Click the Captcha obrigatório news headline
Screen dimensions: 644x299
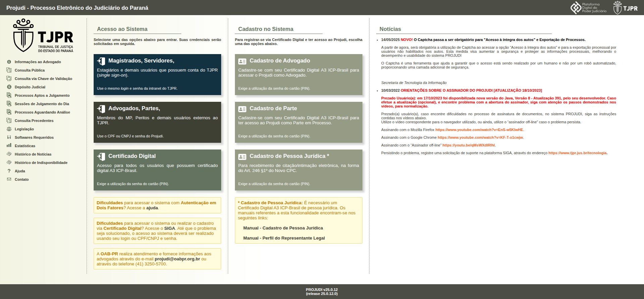[x=499, y=40]
